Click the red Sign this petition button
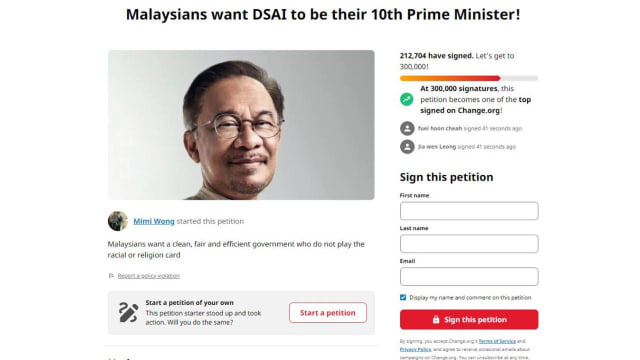Screen dimensions: 640x360 pos(469,320)
